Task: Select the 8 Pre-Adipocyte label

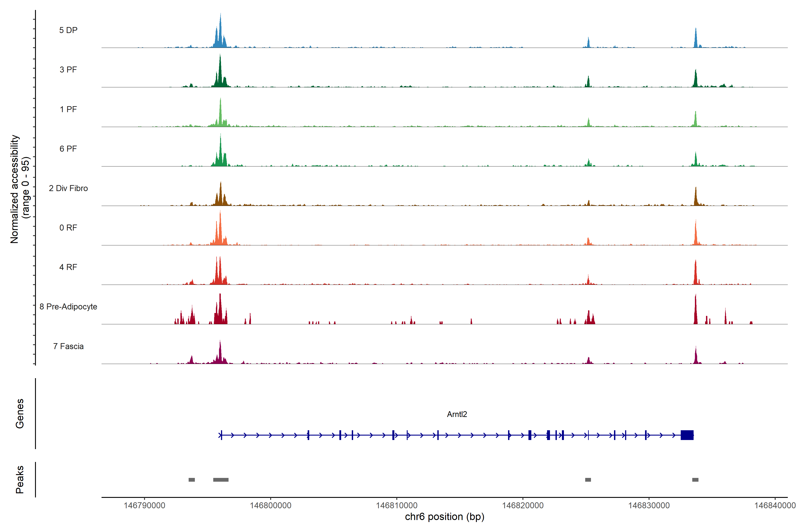Action: 68,307
